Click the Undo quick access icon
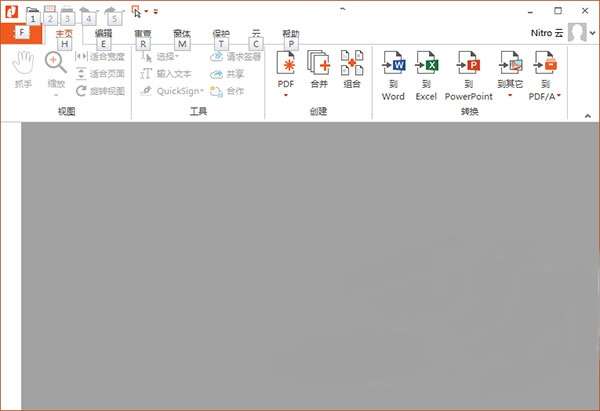 click(x=85, y=11)
